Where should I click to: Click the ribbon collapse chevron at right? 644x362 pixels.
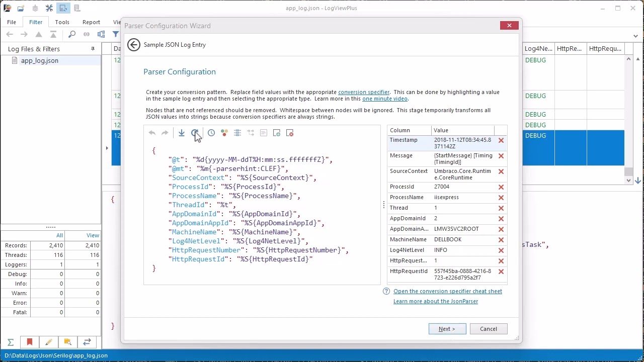click(x=636, y=35)
